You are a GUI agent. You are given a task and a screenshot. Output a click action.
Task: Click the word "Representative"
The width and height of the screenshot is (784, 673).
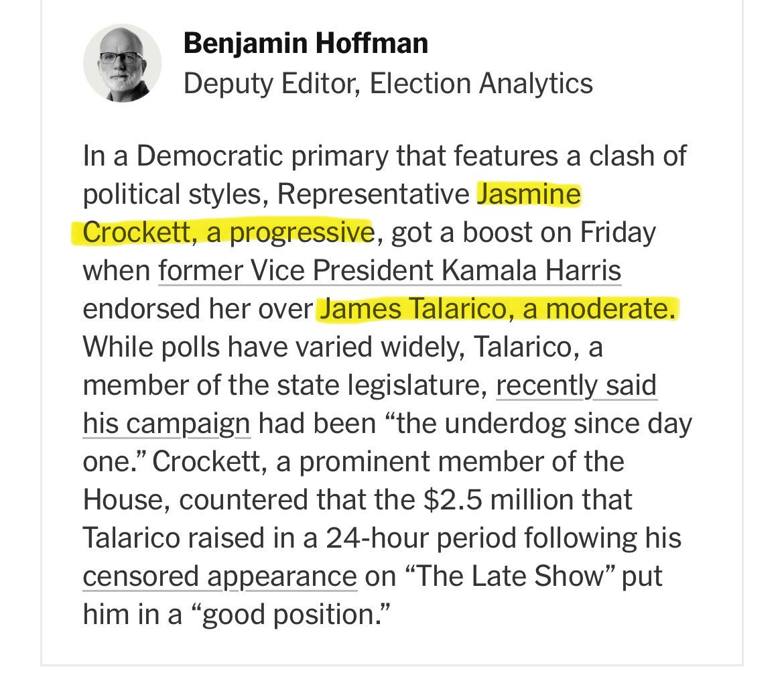(x=373, y=195)
